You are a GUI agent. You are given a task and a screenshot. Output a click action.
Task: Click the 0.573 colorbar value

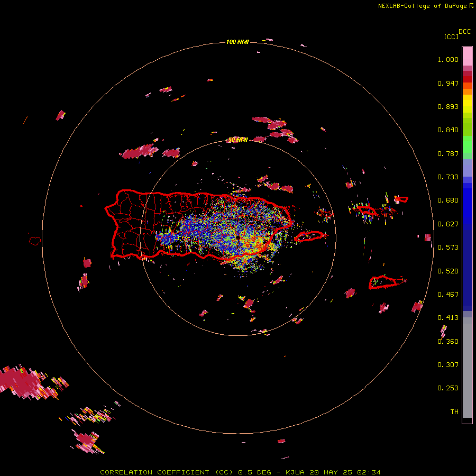pyautogui.click(x=448, y=248)
